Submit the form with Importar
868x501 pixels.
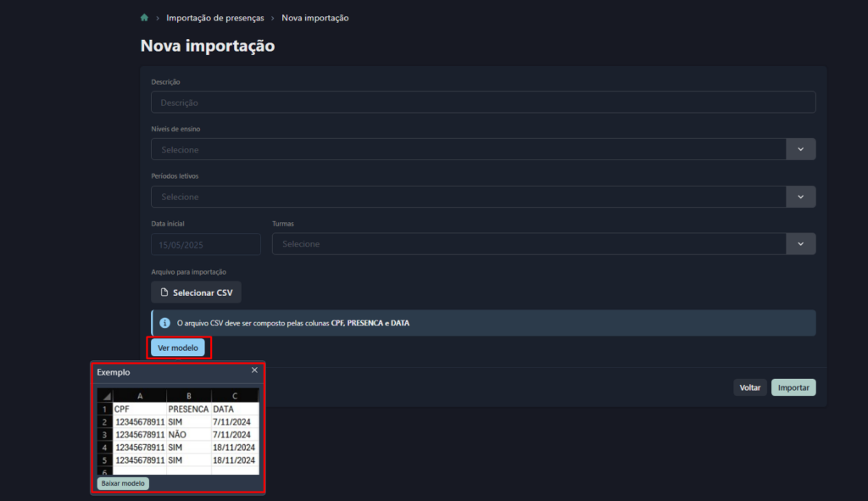pos(793,387)
